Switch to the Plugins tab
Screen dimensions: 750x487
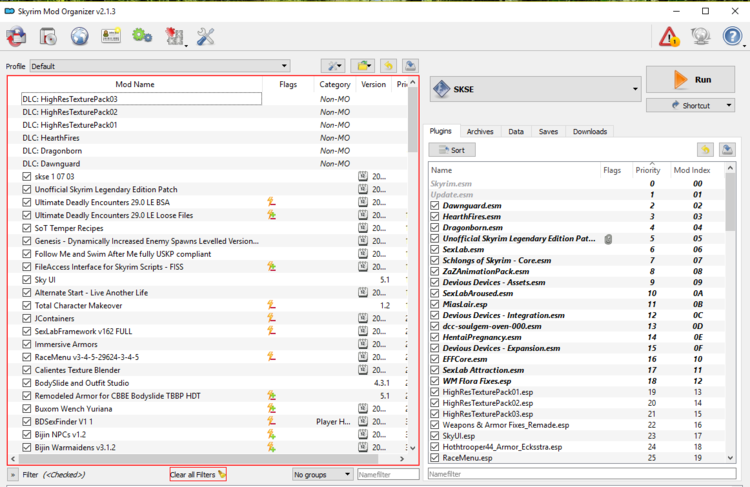tap(440, 131)
